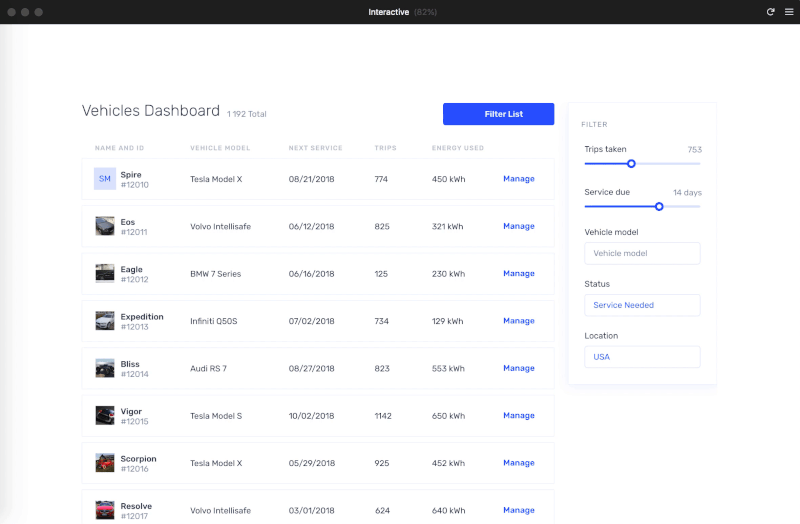Adjust the Service due slider handle
Screen dimensions: 800x524
659,207
